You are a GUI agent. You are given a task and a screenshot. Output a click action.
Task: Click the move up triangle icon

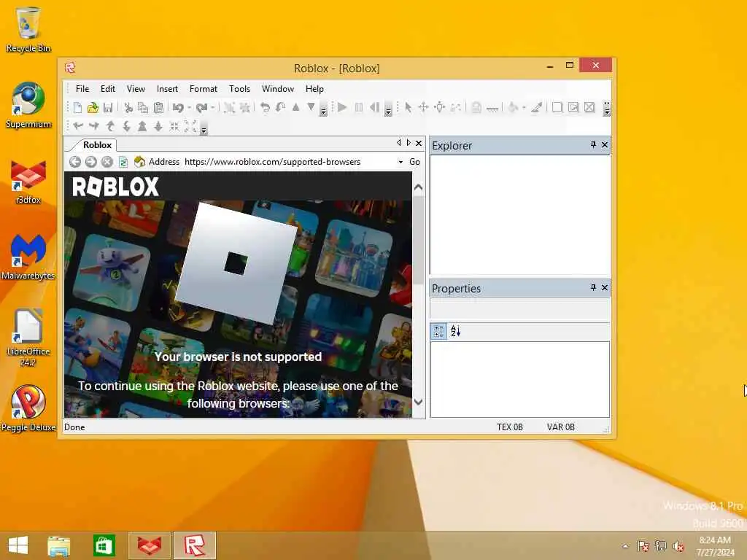(x=296, y=107)
